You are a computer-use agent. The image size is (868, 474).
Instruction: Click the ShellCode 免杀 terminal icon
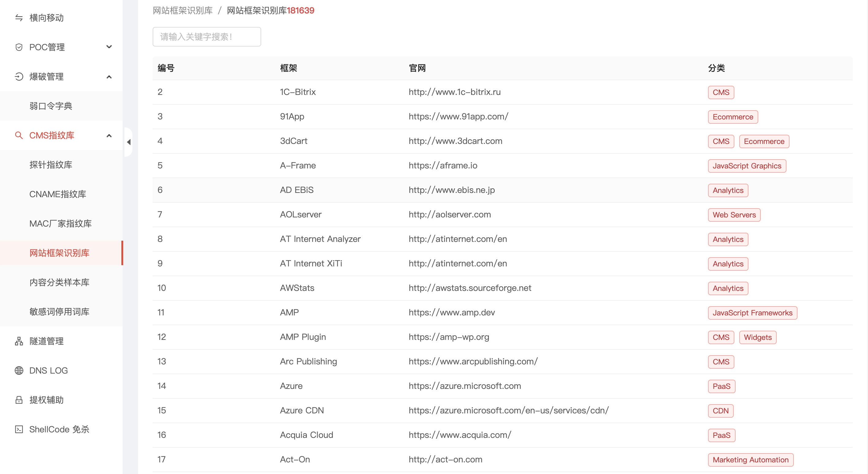19,429
